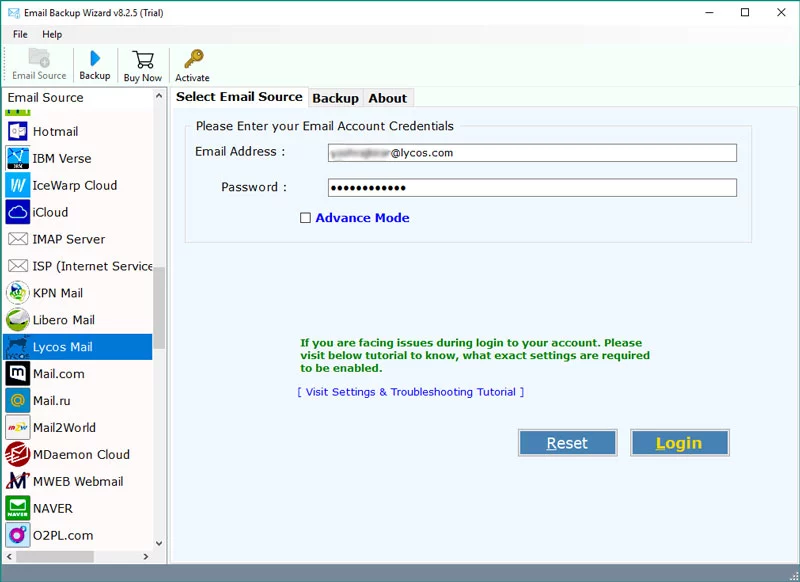Select the iCloud source icon

pyautogui.click(x=18, y=212)
